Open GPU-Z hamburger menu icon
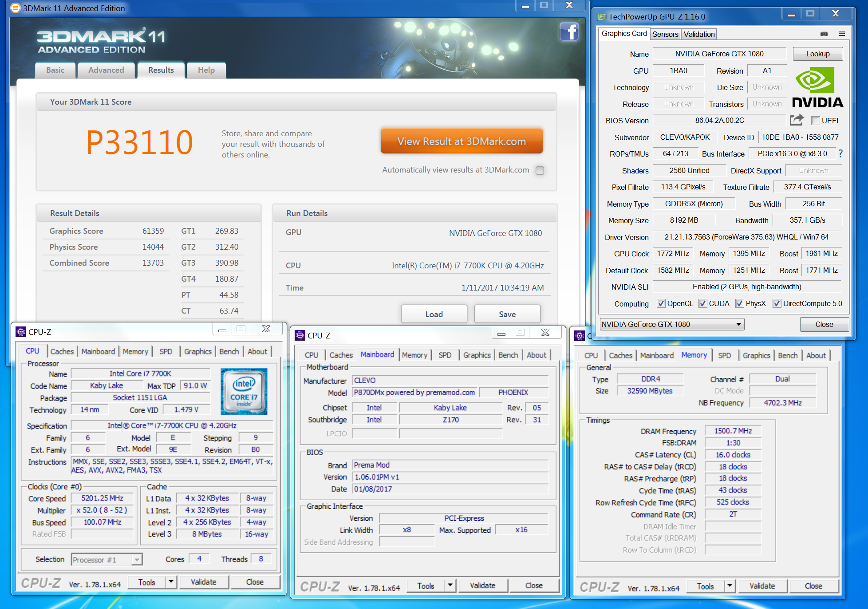Viewport: 868px width, 609px height. point(842,34)
